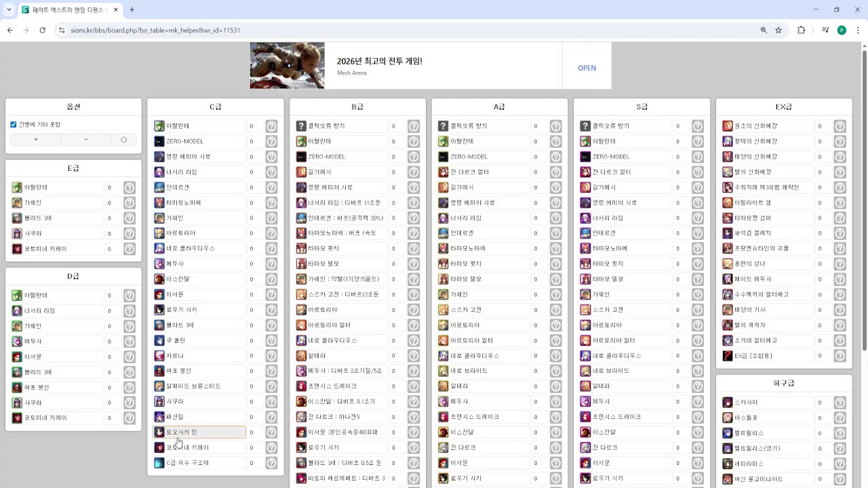The height and width of the screenshot is (488, 868).
Task: Click OPEN on the Mech Arena ad
Action: (x=587, y=68)
